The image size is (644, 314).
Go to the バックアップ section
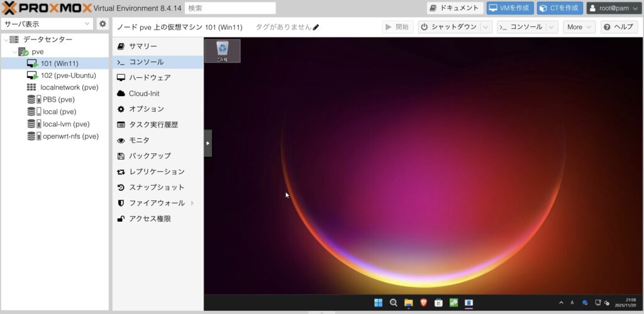[x=150, y=156]
